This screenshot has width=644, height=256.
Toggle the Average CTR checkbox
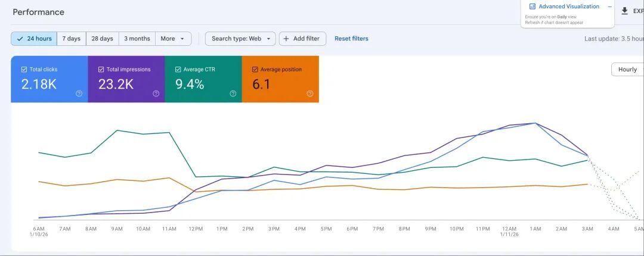[178, 69]
